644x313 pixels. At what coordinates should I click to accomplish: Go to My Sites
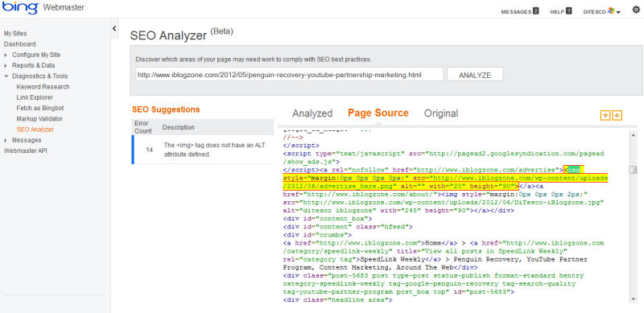(x=15, y=33)
